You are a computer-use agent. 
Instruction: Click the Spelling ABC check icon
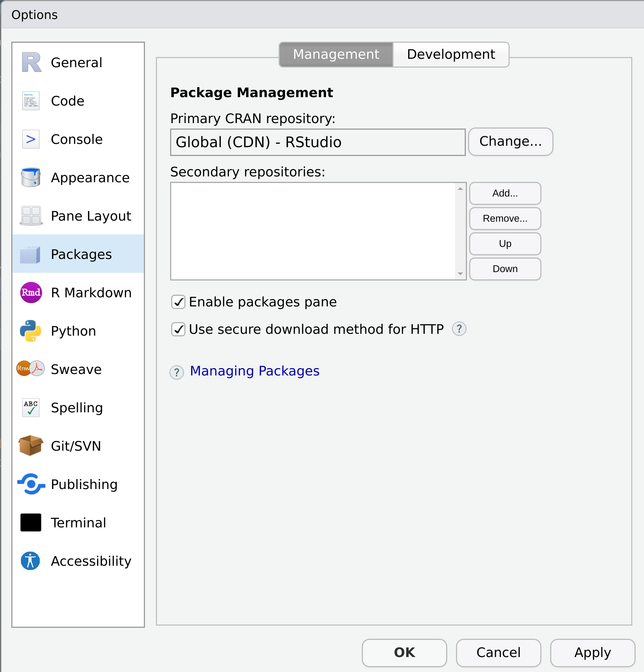(x=31, y=408)
